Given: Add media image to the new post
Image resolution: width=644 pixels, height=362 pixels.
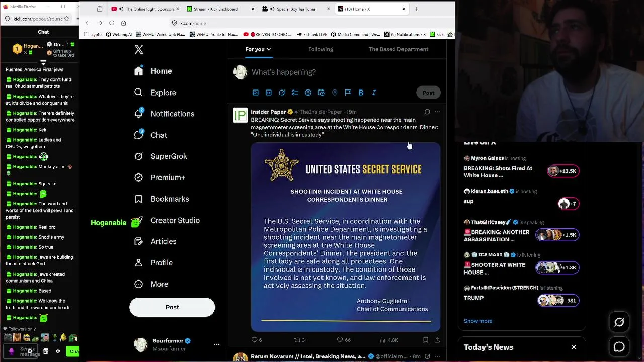Looking at the screenshot, I should coord(256,93).
